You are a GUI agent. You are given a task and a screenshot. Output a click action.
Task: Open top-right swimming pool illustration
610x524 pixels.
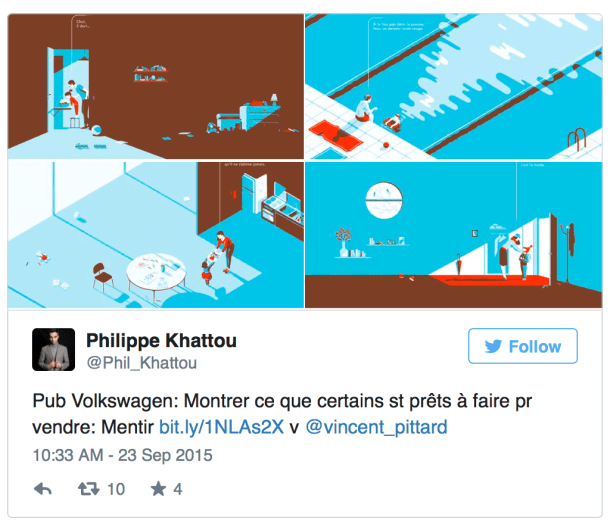click(454, 86)
